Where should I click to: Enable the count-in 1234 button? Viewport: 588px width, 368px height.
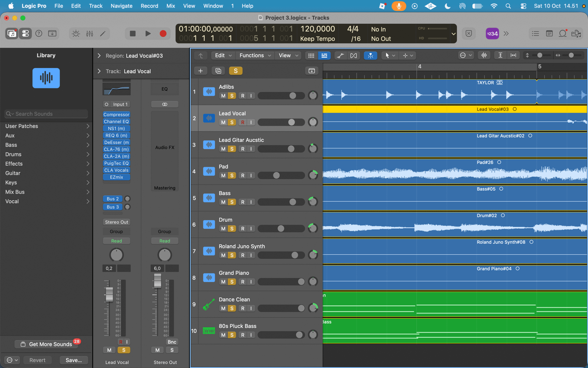click(x=492, y=33)
